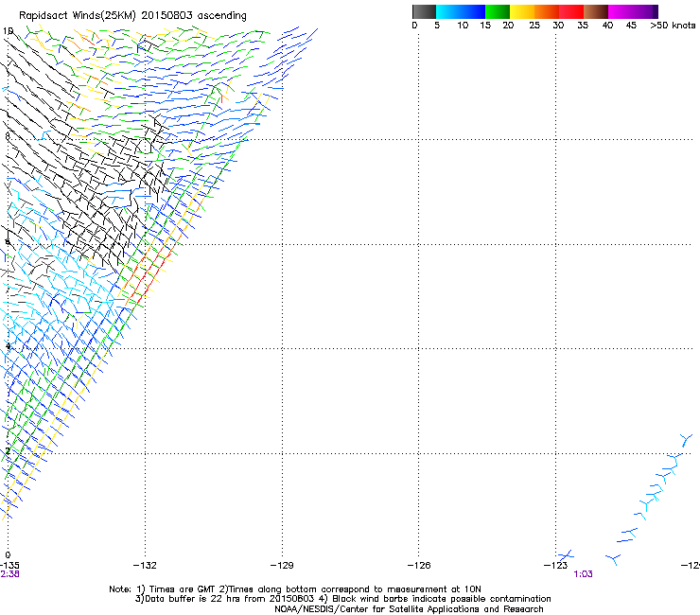The image size is (700, 615).
Task: Select the '15' legend scale label
Action: [485, 26]
